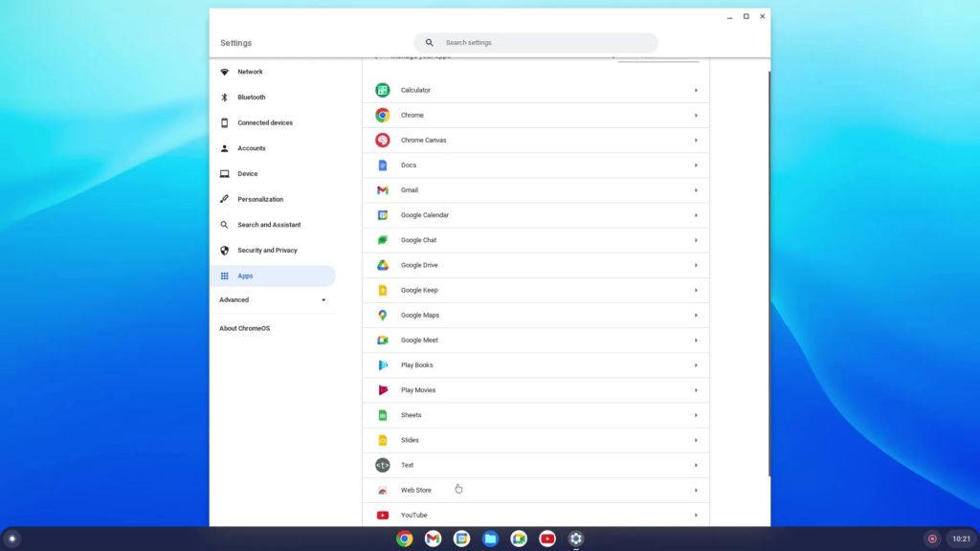Go to Bluetooth settings
Image resolution: width=980 pixels, height=551 pixels.
[x=273, y=98]
